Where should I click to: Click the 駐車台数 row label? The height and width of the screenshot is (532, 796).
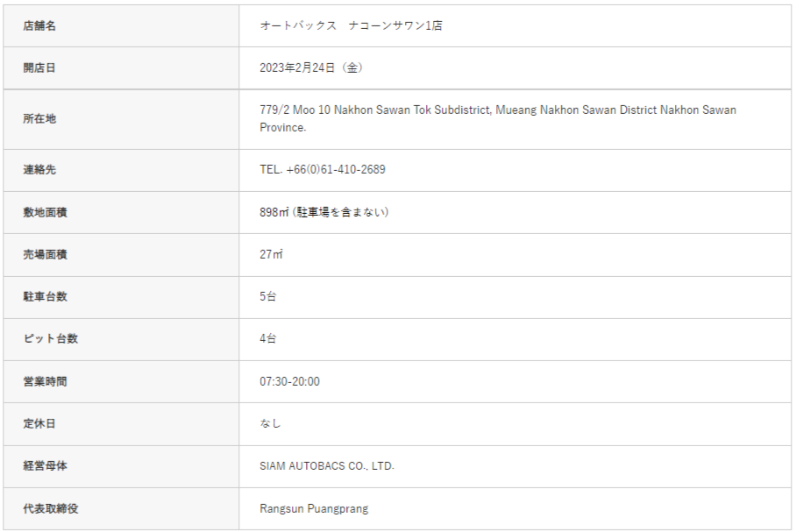[45, 296]
